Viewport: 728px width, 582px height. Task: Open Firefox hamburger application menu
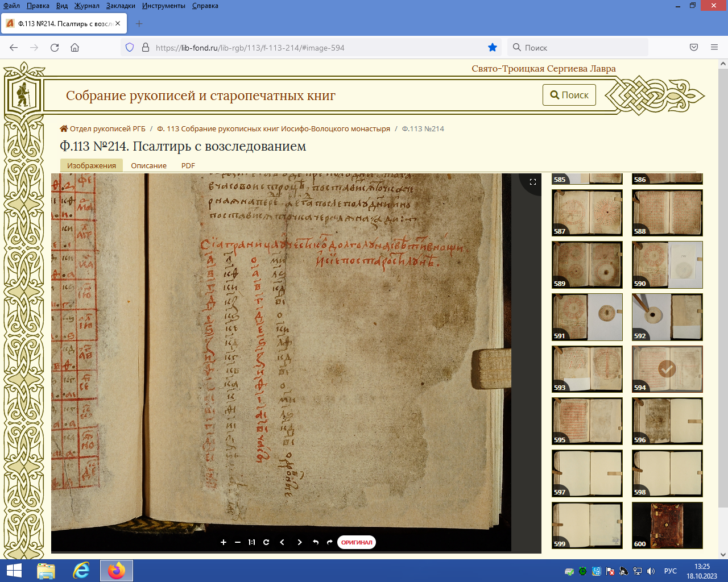click(714, 48)
